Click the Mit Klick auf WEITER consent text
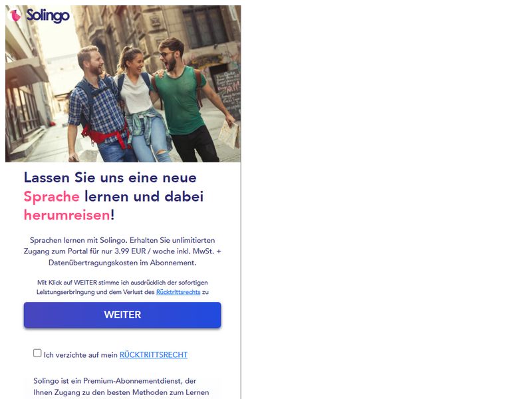 coord(122,287)
